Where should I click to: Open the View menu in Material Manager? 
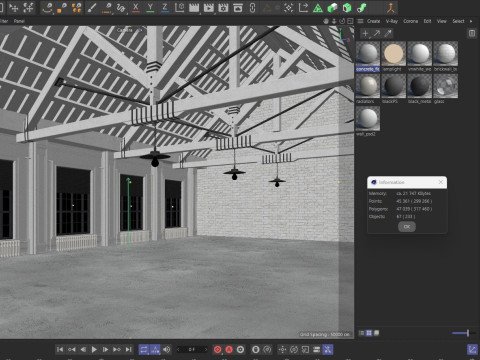point(442,21)
